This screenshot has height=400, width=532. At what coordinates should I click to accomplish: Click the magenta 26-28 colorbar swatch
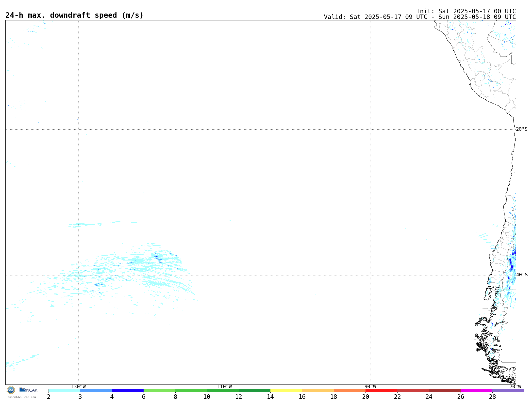point(477,391)
